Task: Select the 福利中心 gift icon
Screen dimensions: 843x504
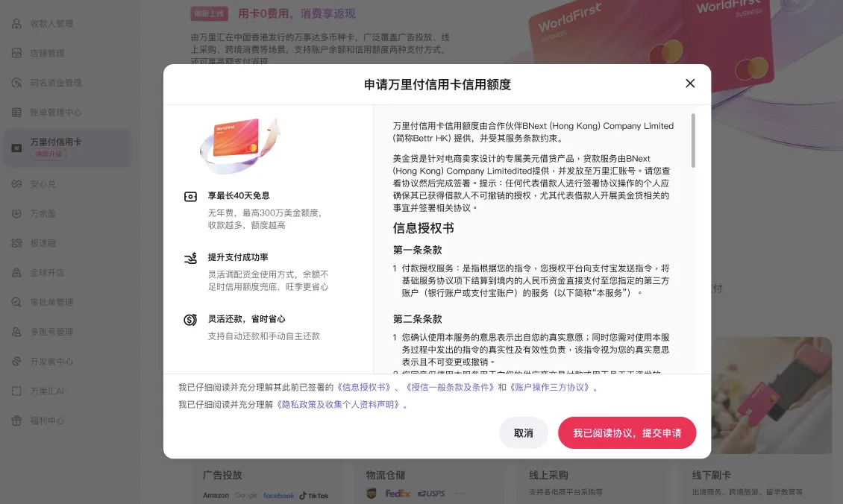Action: click(x=16, y=420)
